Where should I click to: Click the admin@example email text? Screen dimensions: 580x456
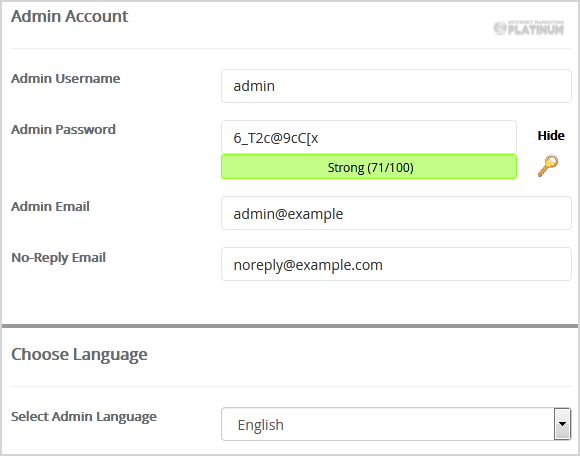tap(288, 214)
